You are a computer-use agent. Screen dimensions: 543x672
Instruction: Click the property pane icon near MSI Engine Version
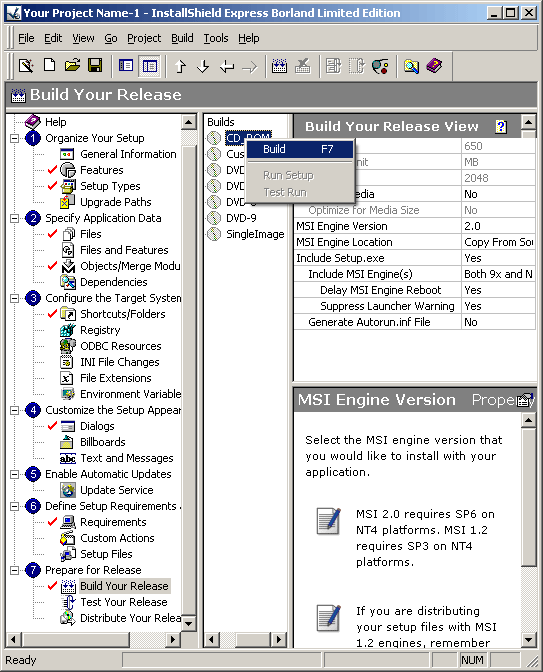[x=525, y=399]
